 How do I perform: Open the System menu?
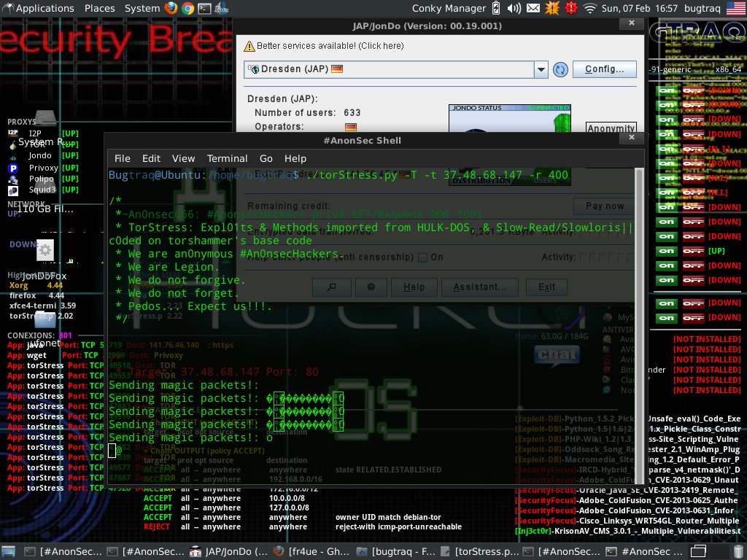[x=142, y=8]
